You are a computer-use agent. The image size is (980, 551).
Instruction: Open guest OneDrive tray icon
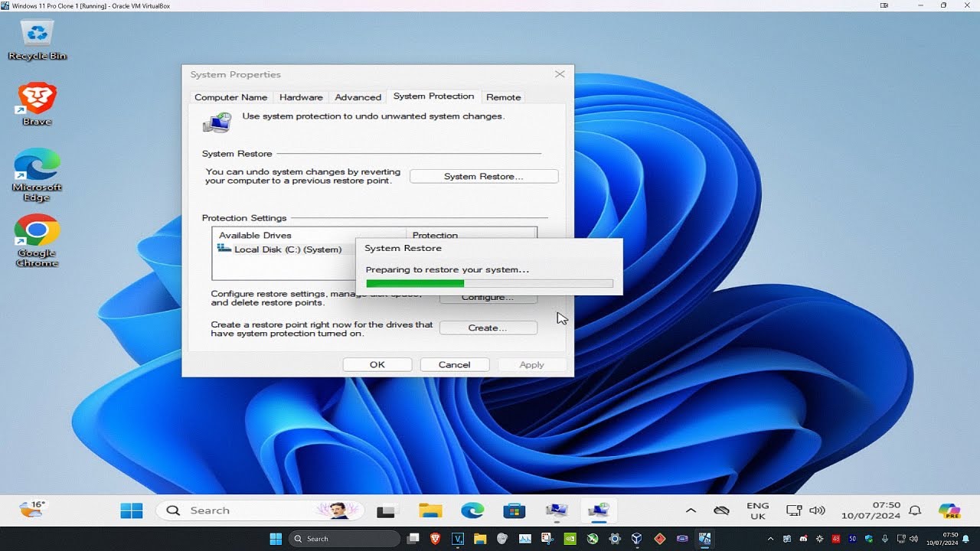(720, 510)
